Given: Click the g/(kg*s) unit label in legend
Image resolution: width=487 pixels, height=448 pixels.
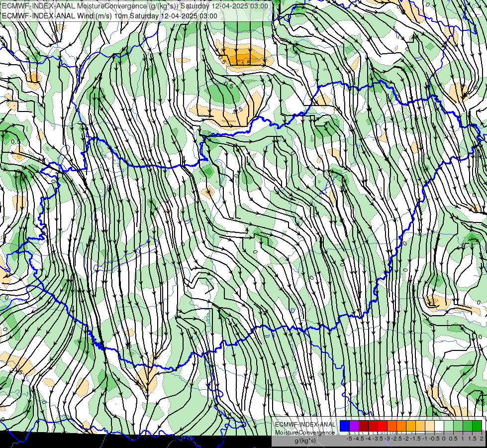Looking at the screenshot, I should [305, 441].
